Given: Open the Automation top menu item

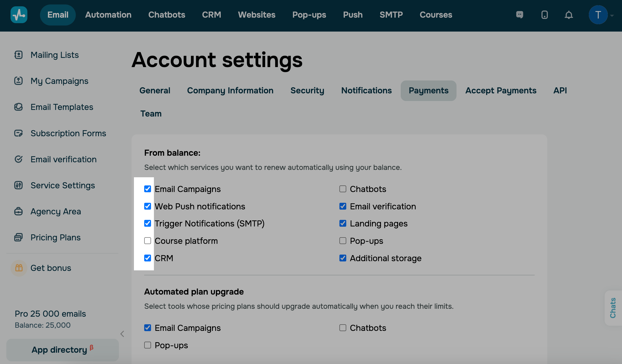Looking at the screenshot, I should pos(108,15).
